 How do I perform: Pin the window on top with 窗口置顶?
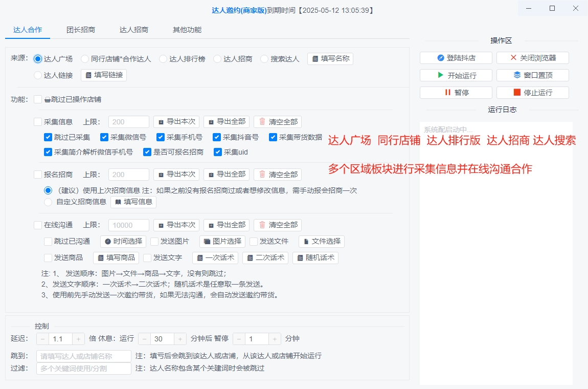coord(532,75)
